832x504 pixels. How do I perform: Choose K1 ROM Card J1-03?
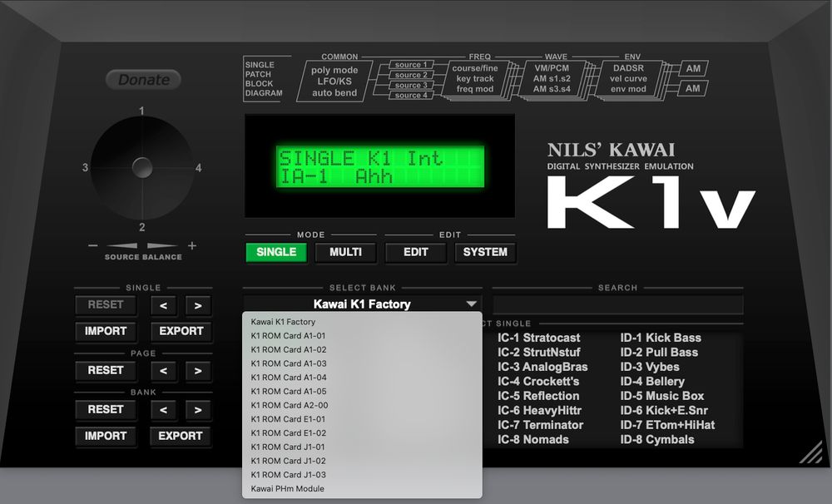(x=362, y=474)
